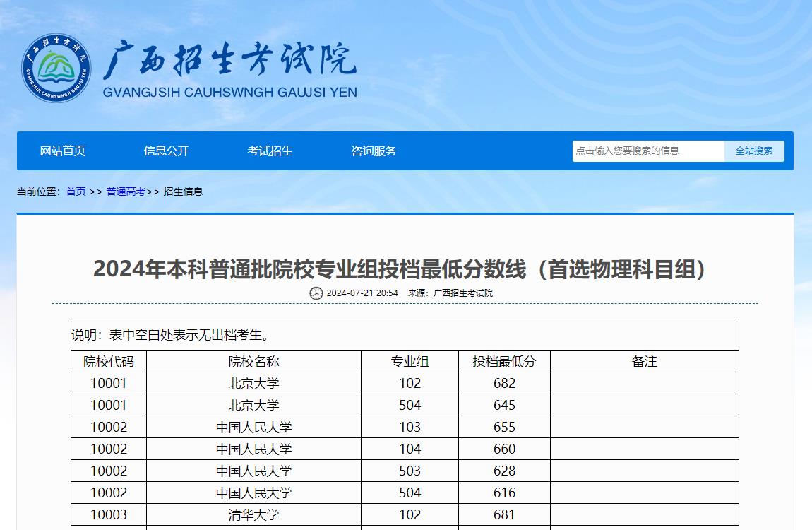812x530 pixels.
Task: Click the 投档最低分 column header
Action: pyautogui.click(x=504, y=362)
